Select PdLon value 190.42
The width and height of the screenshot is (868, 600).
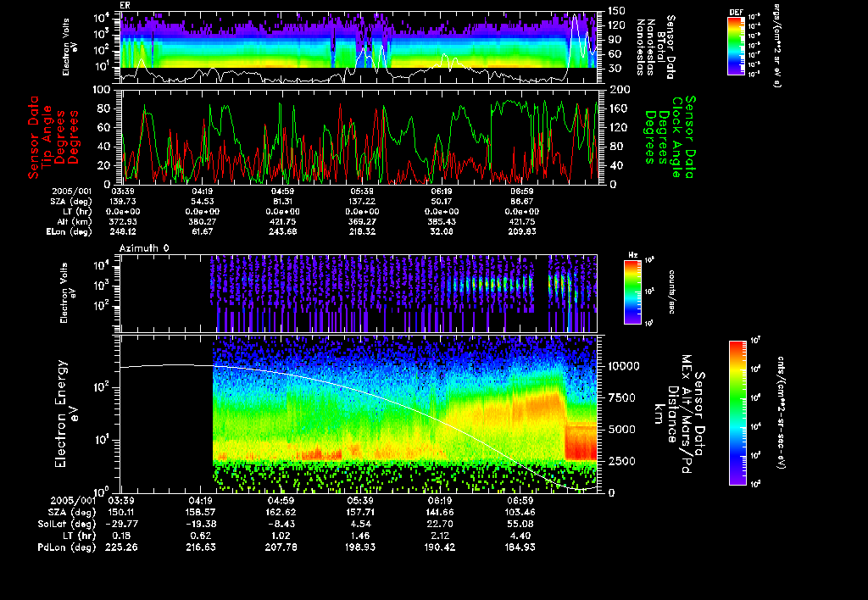[x=440, y=547]
